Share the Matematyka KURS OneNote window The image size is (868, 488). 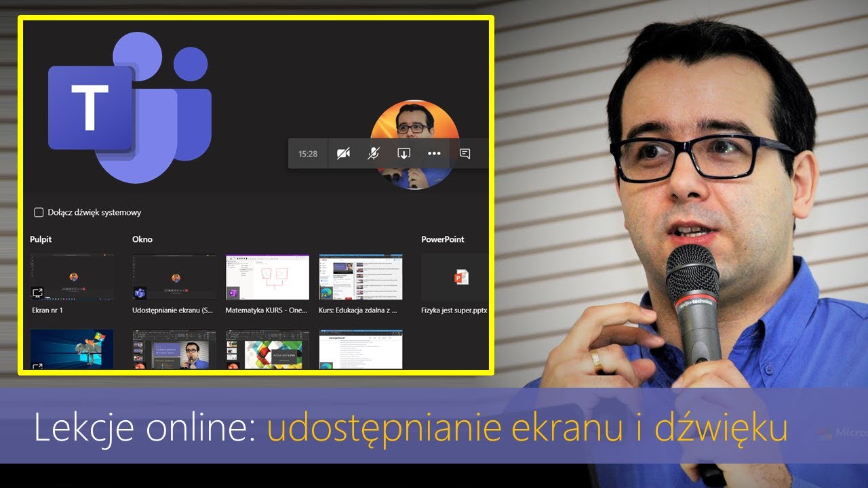tap(267, 277)
